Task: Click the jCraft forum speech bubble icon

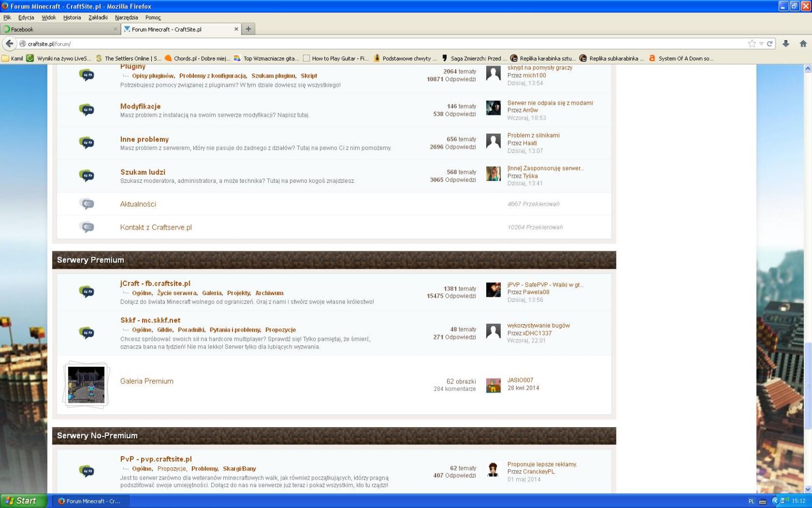Action: click(87, 292)
